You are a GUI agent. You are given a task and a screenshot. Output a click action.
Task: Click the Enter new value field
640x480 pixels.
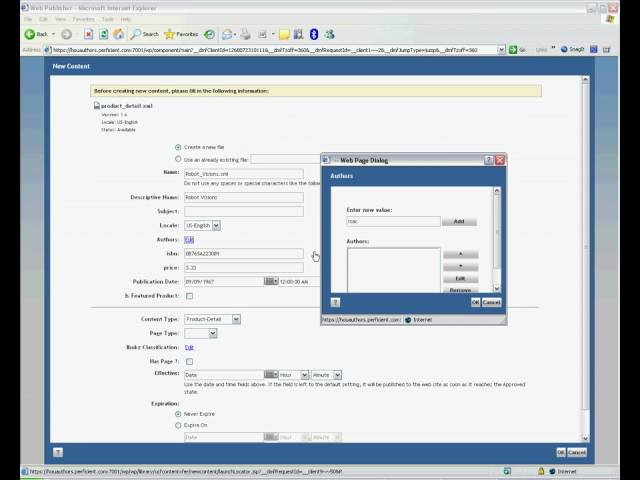pyautogui.click(x=393, y=221)
